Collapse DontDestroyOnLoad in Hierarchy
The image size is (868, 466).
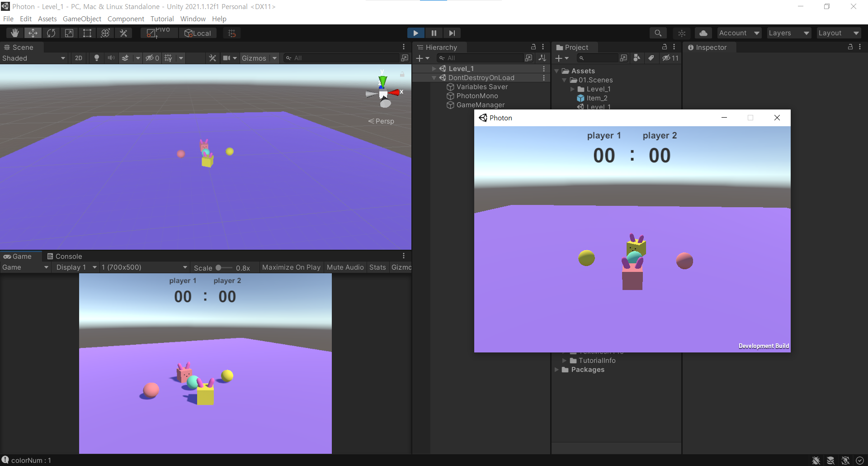coord(434,78)
